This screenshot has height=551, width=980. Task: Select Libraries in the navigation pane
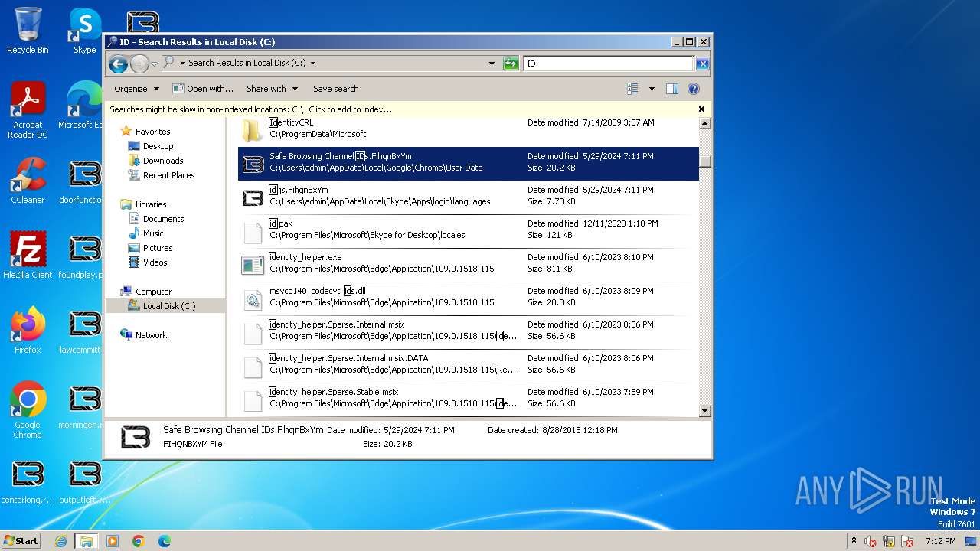[x=151, y=204]
